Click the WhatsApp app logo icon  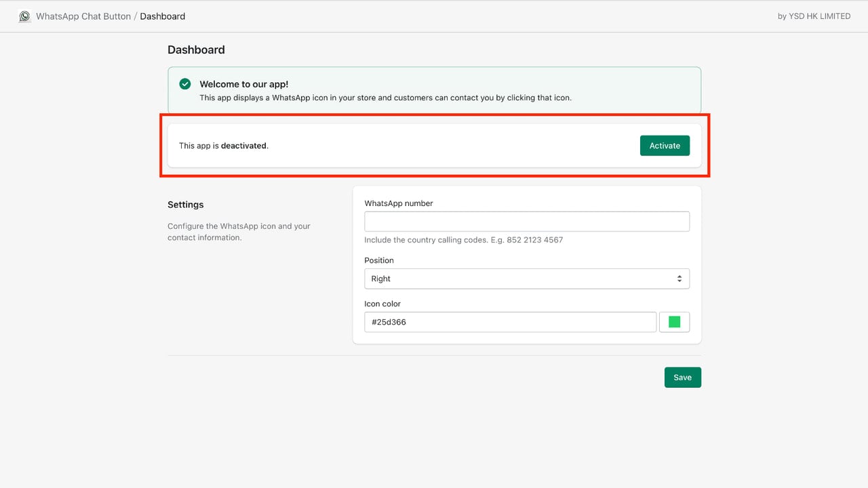24,16
